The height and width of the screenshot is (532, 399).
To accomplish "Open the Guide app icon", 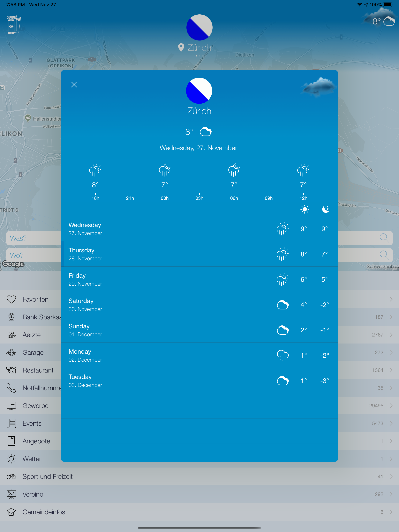I will point(13,24).
